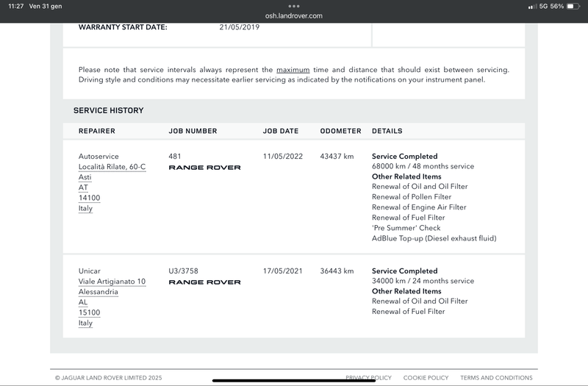Click Renewal of Pollen Filter line

click(x=412, y=197)
